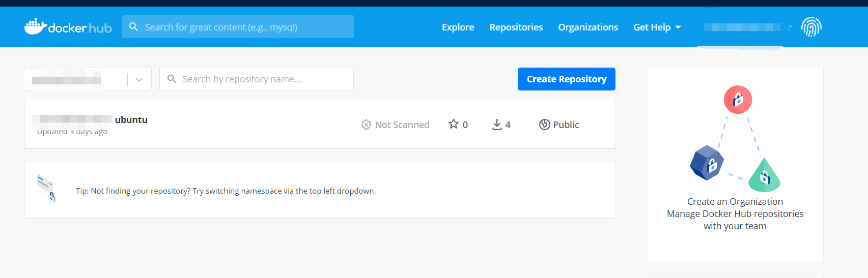Open the ubuntu repository
Viewport: 868px width, 278px height.
pyautogui.click(x=131, y=119)
